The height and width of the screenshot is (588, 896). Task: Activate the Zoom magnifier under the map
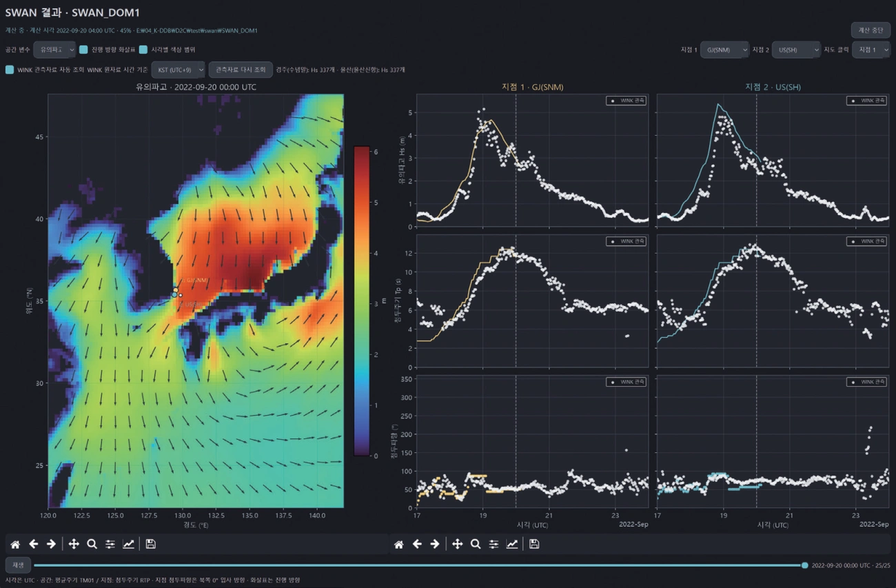coord(92,544)
